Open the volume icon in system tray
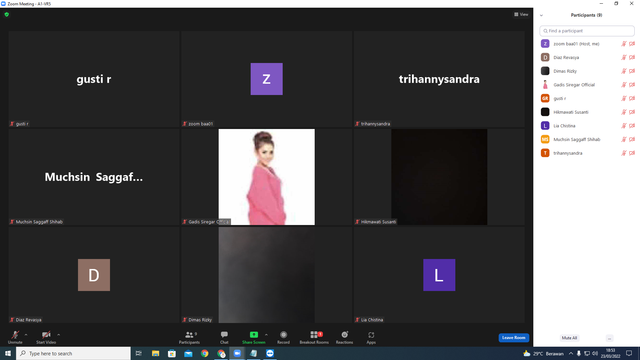This screenshot has width=640, height=360. click(x=595, y=353)
